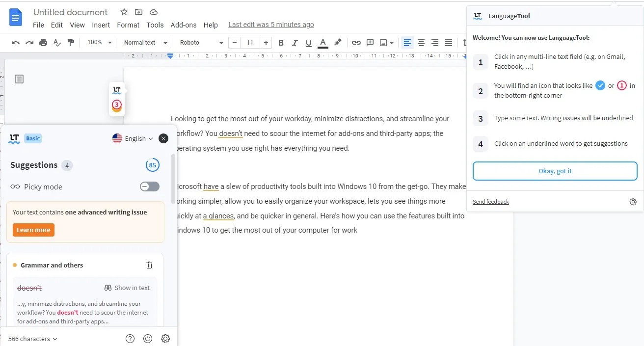This screenshot has height=346, width=644.
Task: Select the Print icon
Action: point(43,42)
